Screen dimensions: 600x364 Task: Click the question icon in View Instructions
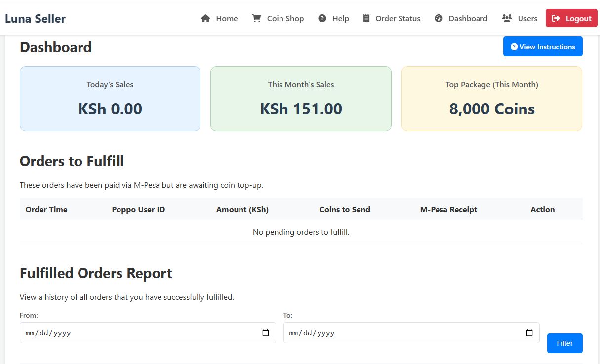(x=514, y=47)
